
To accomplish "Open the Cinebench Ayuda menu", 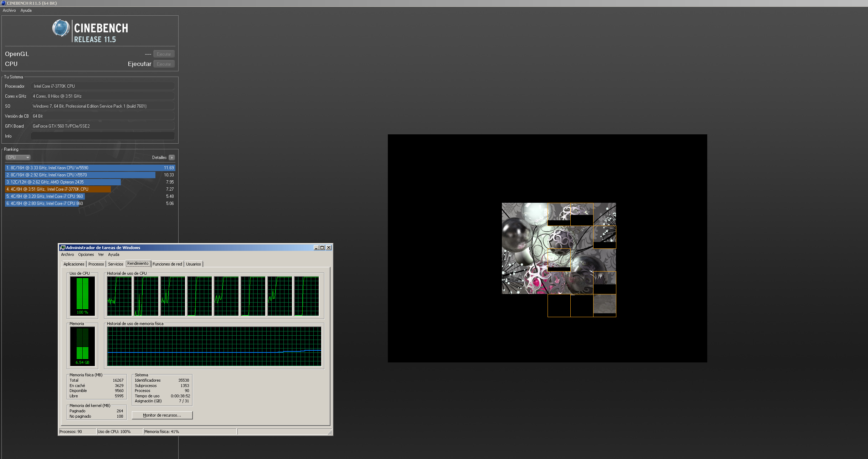I will click(26, 10).
